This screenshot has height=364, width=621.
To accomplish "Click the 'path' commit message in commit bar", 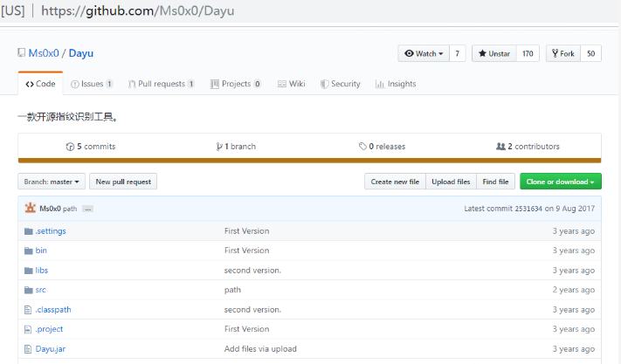I will pos(70,209).
